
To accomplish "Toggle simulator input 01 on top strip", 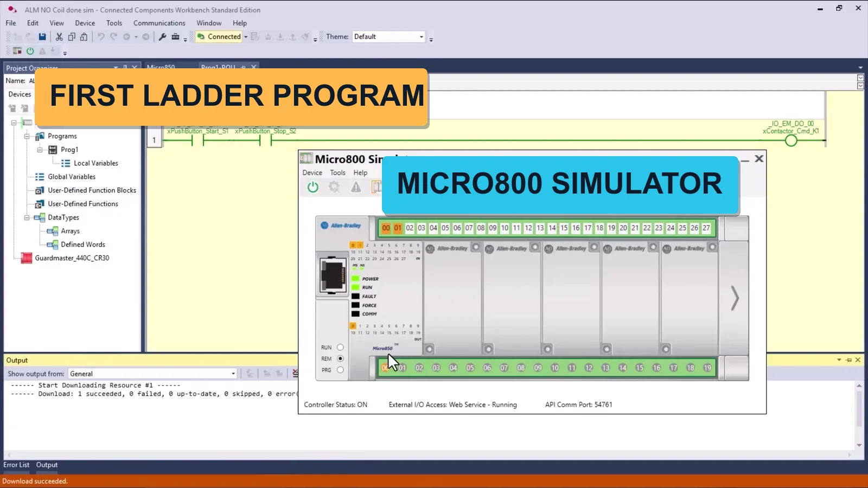I will (398, 228).
